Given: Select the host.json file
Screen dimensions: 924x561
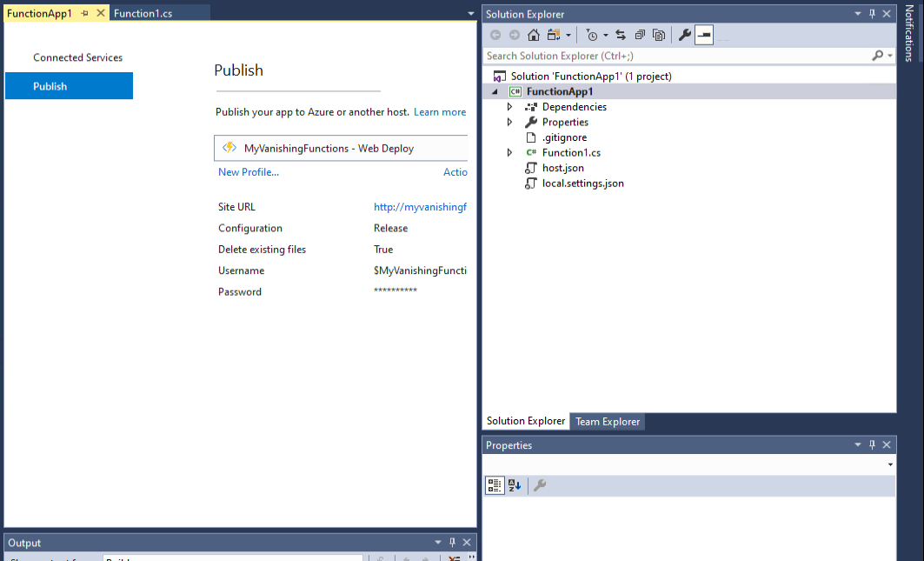Looking at the screenshot, I should [x=562, y=168].
